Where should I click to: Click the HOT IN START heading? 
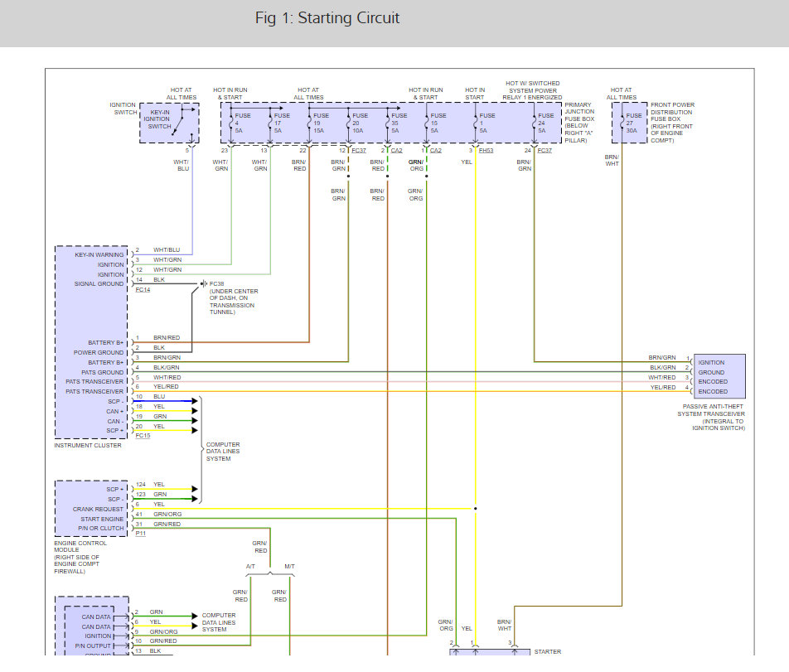[x=475, y=94]
